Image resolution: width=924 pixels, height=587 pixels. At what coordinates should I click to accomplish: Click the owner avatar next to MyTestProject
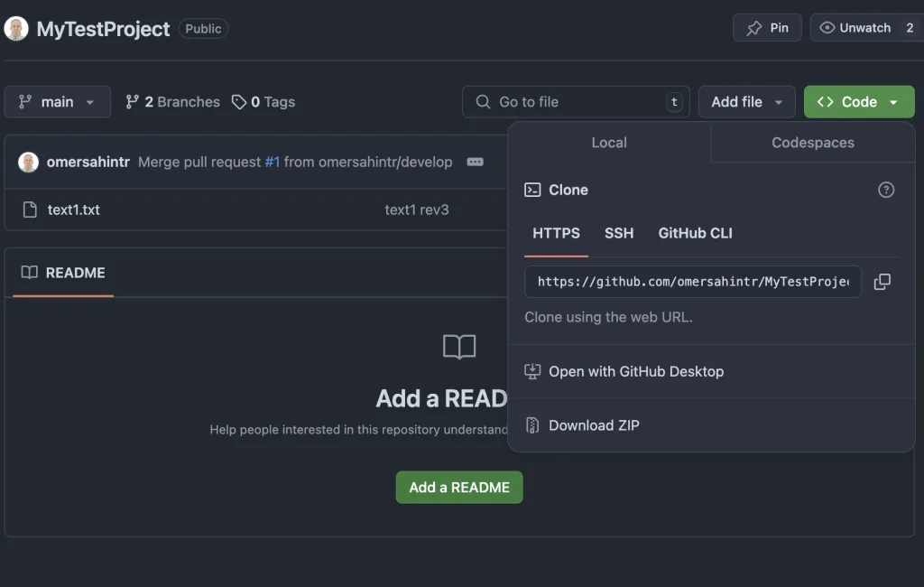coord(16,29)
